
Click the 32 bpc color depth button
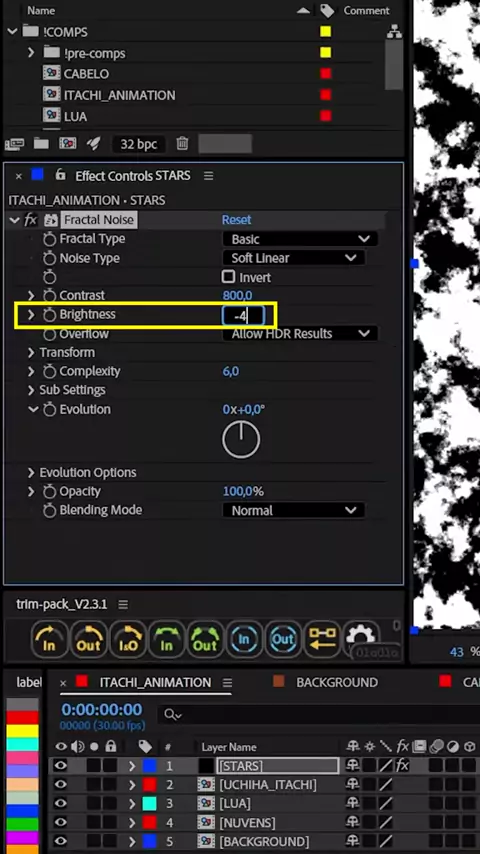[139, 144]
